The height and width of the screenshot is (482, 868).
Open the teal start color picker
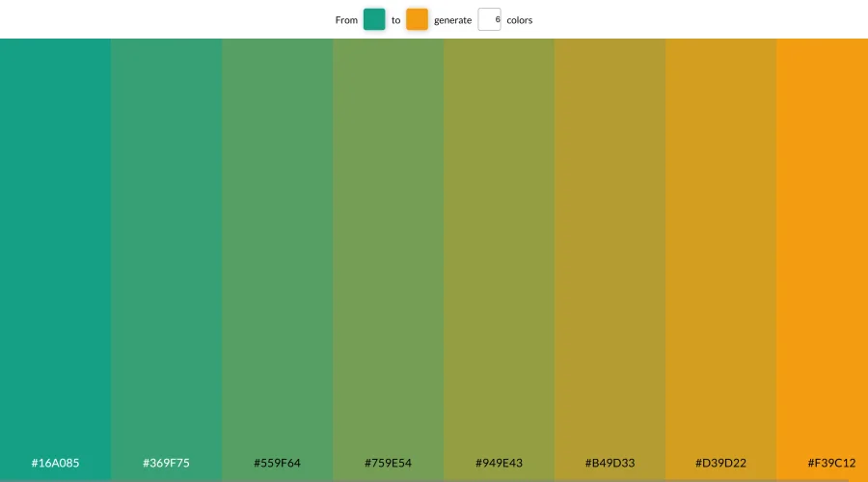pos(374,19)
